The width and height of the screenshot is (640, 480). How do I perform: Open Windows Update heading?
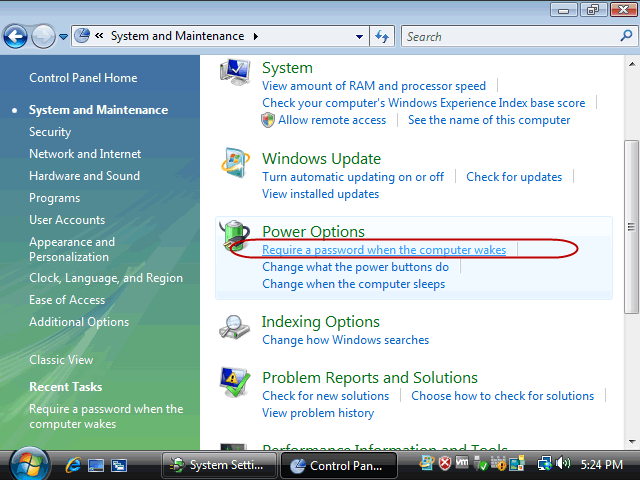[x=321, y=158]
